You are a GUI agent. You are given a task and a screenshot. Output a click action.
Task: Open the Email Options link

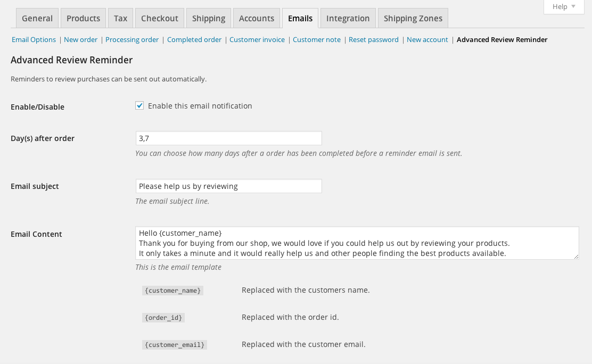pos(34,39)
